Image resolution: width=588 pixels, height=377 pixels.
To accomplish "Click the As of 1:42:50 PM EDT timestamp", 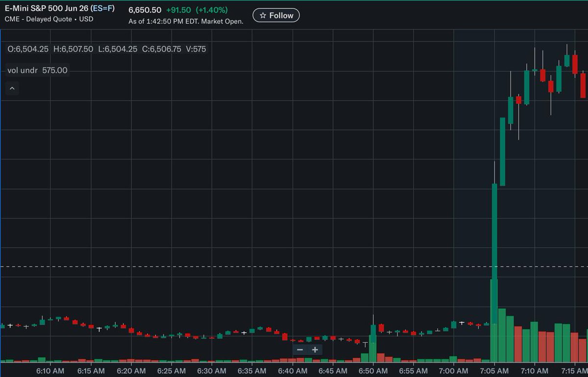I will pos(186,22).
